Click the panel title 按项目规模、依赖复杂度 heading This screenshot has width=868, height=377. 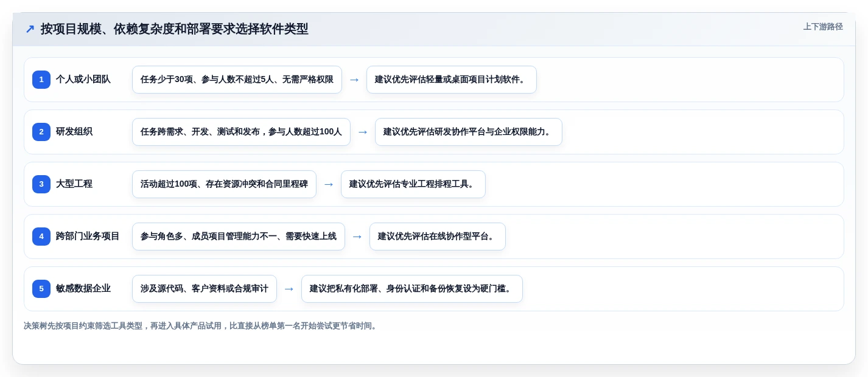coord(175,29)
